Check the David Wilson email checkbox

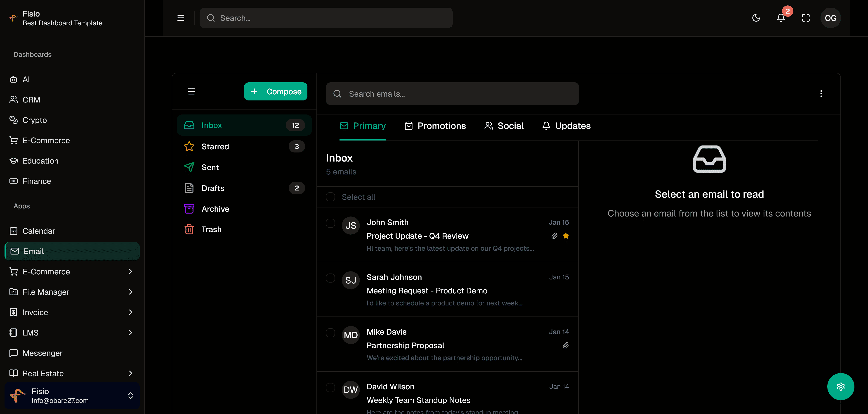[330, 387]
